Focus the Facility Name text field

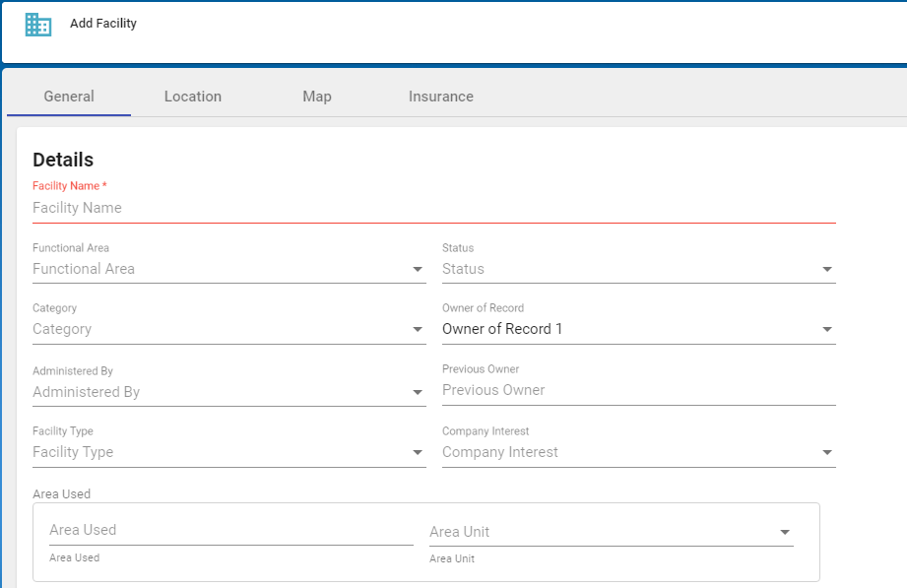point(433,208)
